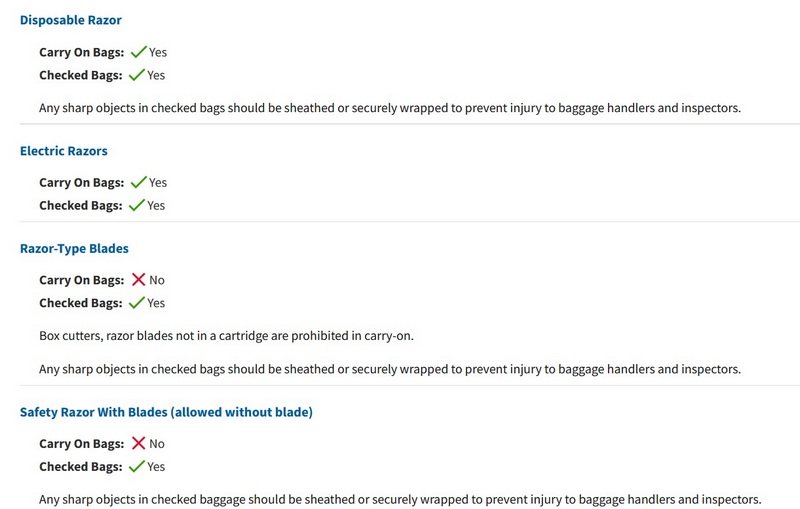Open the Razor-Type Blades link
Screen dimensions: 800x509
(74, 248)
